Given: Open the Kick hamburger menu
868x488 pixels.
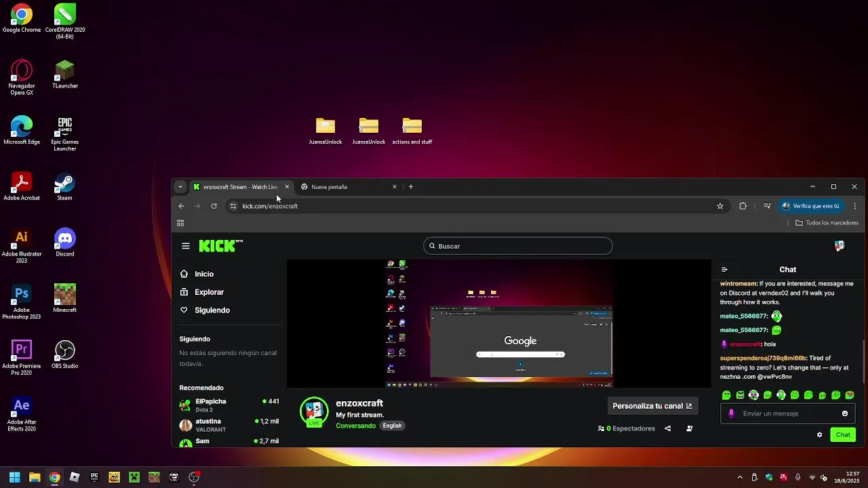Looking at the screenshot, I should [186, 246].
